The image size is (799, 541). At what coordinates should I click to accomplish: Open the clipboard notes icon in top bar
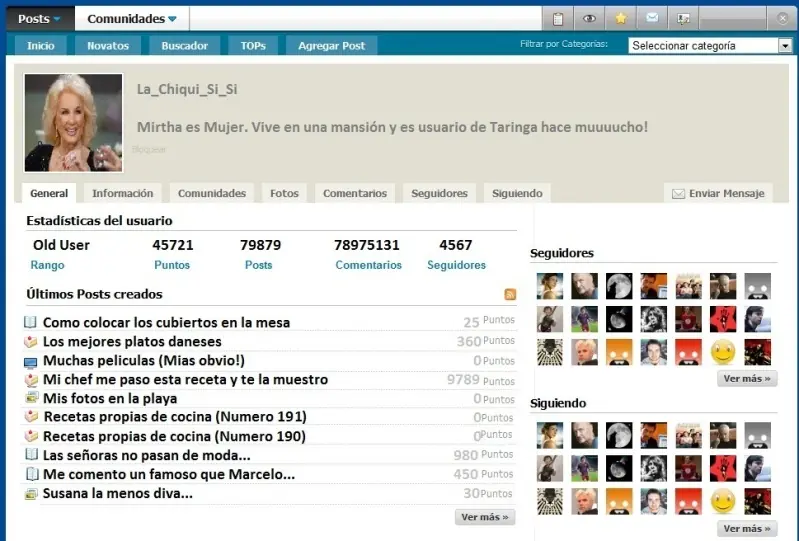[x=558, y=19]
